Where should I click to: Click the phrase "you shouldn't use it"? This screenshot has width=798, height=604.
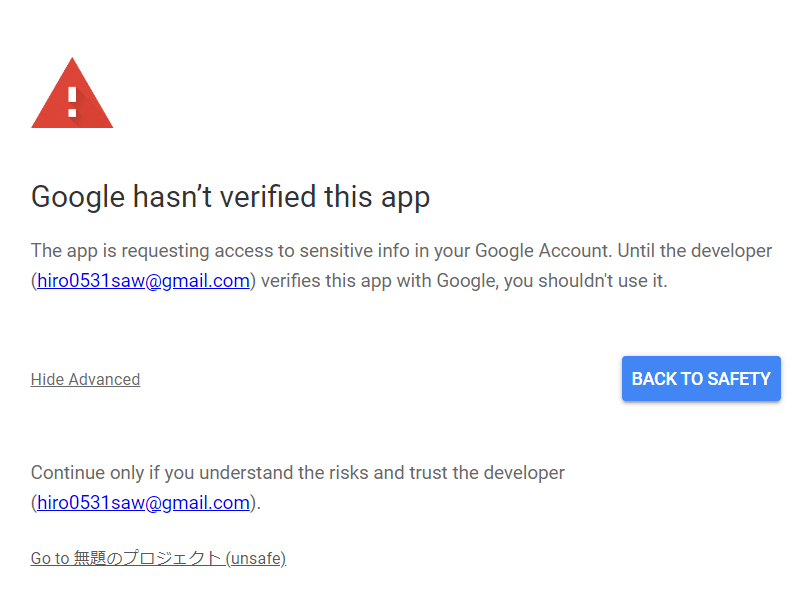click(x=585, y=281)
